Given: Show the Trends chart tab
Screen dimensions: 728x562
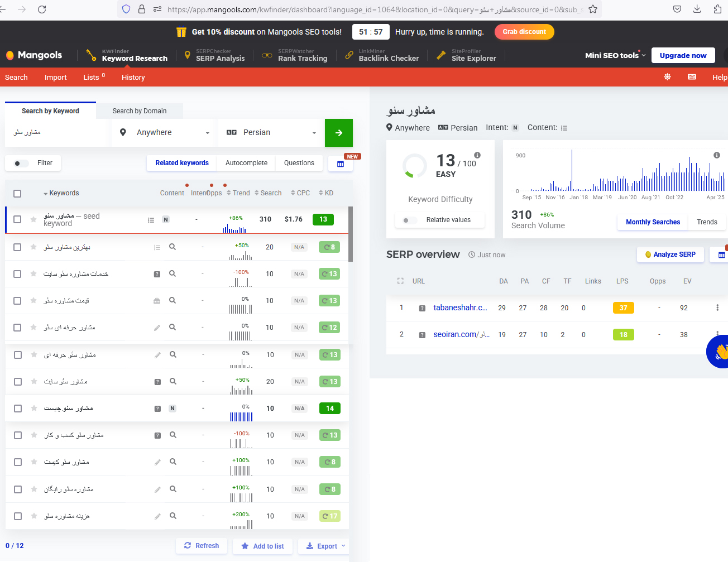Looking at the screenshot, I should (707, 222).
